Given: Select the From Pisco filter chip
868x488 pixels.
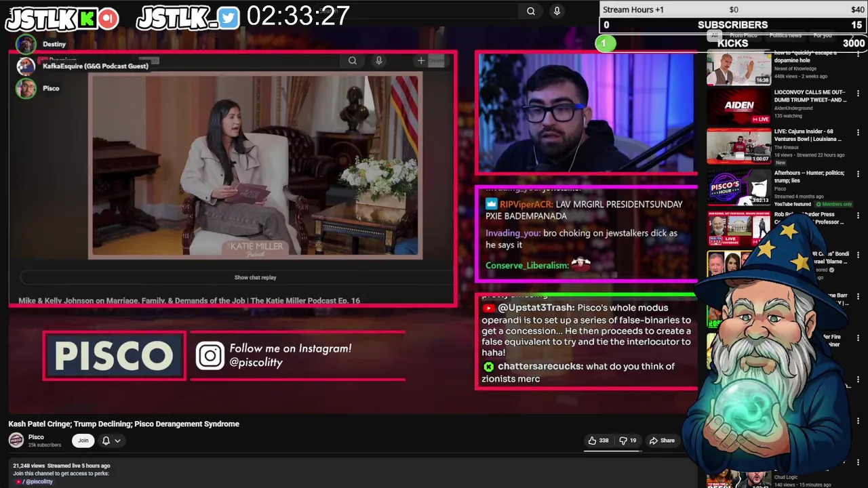Looking at the screenshot, I should click(x=744, y=35).
